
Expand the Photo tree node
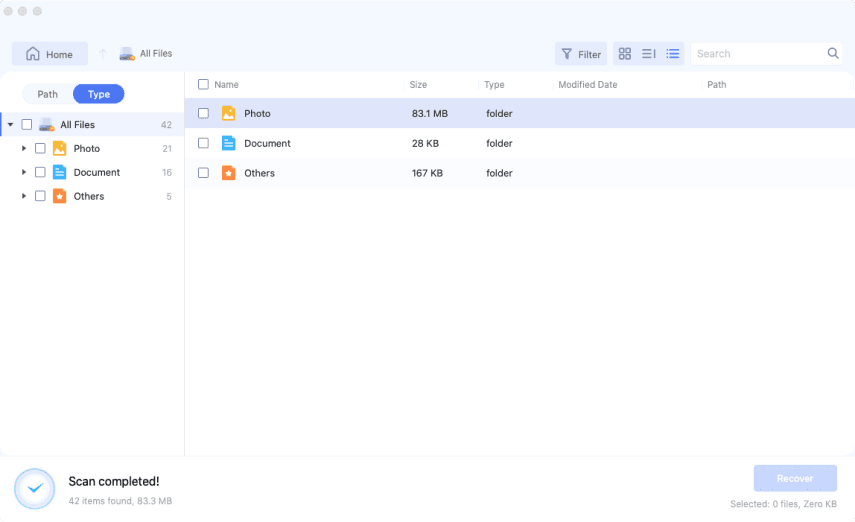pyautogui.click(x=23, y=148)
